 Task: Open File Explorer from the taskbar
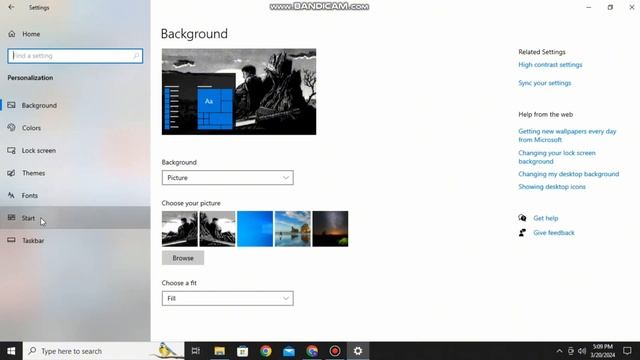click(220, 351)
